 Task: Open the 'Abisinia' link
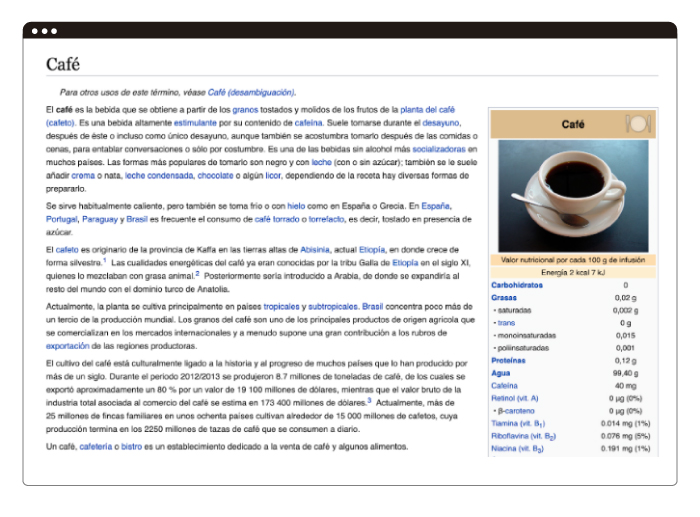[315, 250]
